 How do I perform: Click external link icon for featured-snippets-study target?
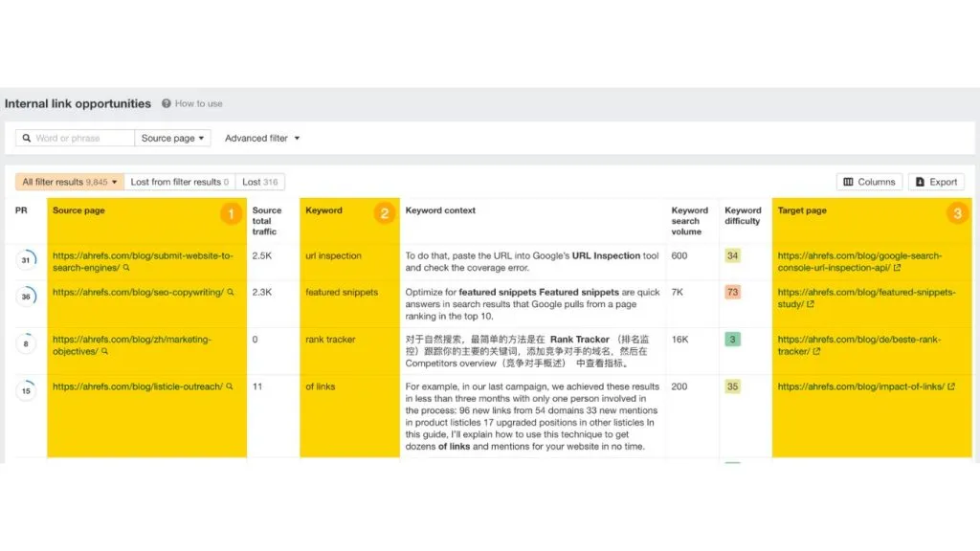tap(810, 304)
